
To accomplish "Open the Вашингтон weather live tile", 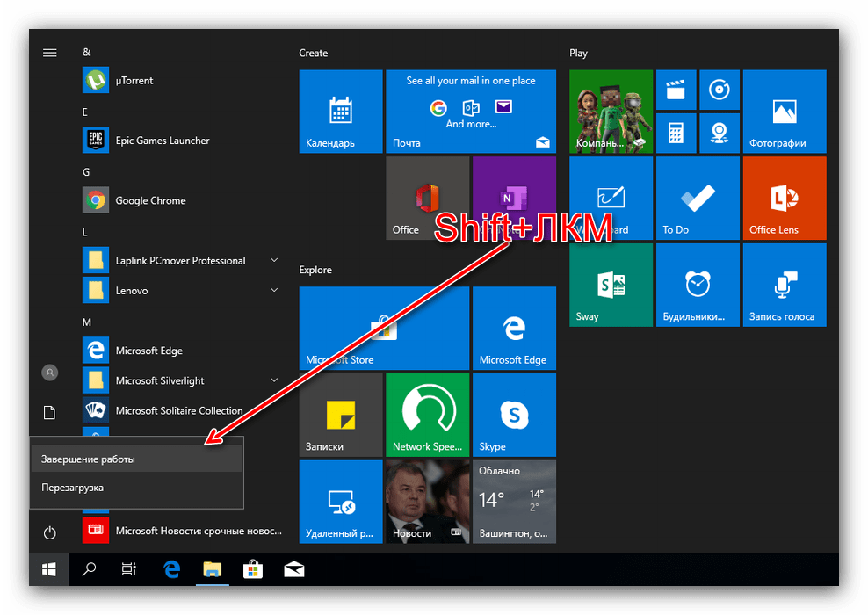I will (514, 501).
